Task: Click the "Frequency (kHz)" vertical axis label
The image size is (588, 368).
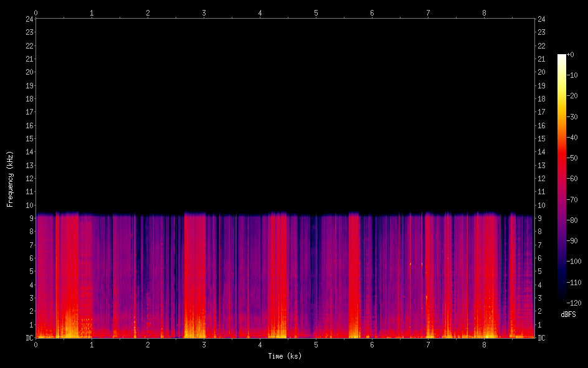Action: [x=10, y=179]
